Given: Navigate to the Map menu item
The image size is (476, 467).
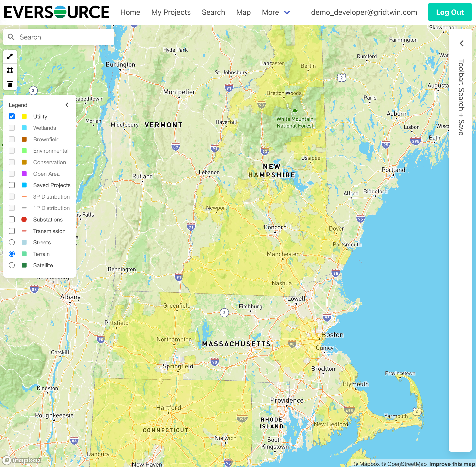Looking at the screenshot, I should coord(243,12).
